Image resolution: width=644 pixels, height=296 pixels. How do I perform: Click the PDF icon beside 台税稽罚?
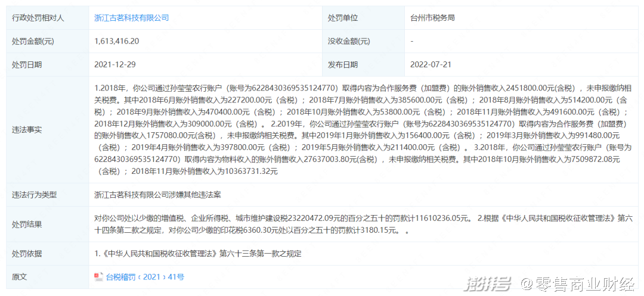coord(98,277)
